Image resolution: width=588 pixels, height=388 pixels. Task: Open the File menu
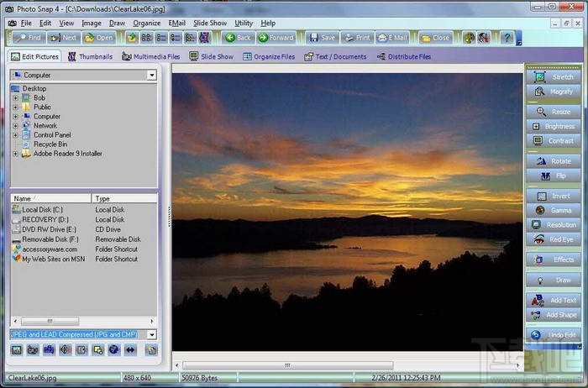[x=26, y=24]
